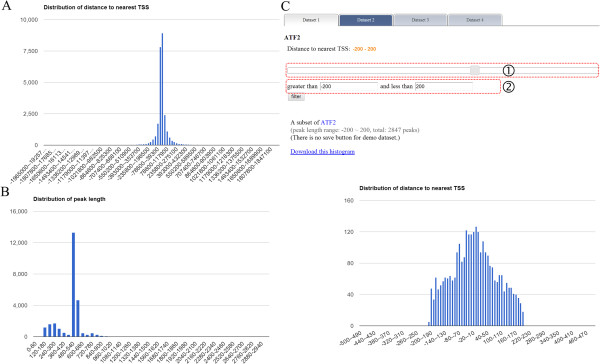This screenshot has height=364, width=600.
Task: Click the 160 y-axis label in panel C
Action: pos(349,200)
